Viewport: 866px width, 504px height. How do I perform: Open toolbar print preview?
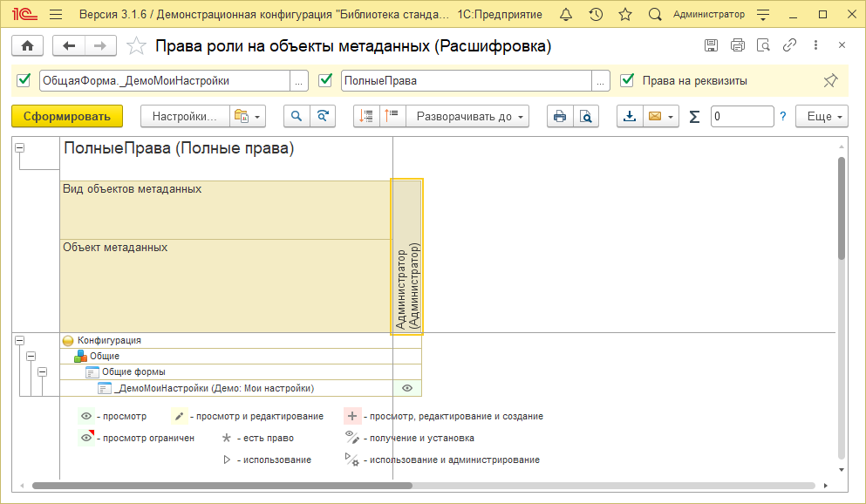(586, 117)
